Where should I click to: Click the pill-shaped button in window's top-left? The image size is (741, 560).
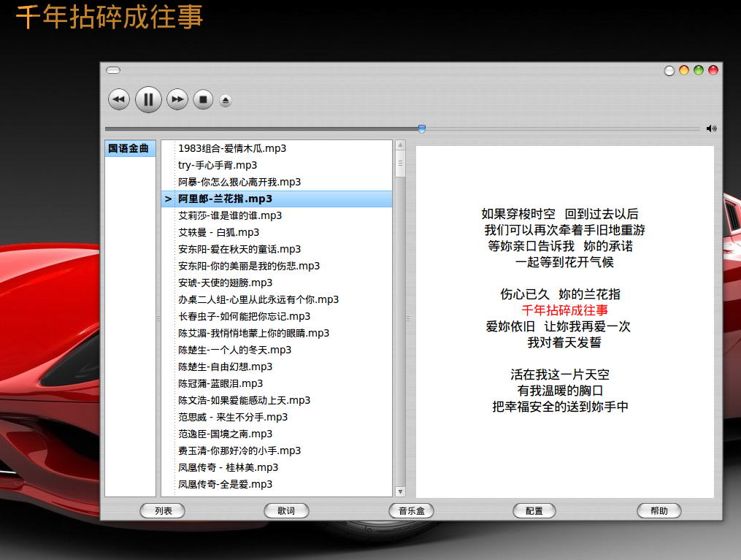113,70
